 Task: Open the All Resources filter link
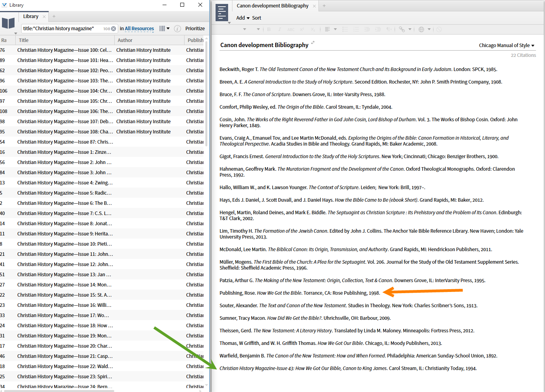pos(139,29)
